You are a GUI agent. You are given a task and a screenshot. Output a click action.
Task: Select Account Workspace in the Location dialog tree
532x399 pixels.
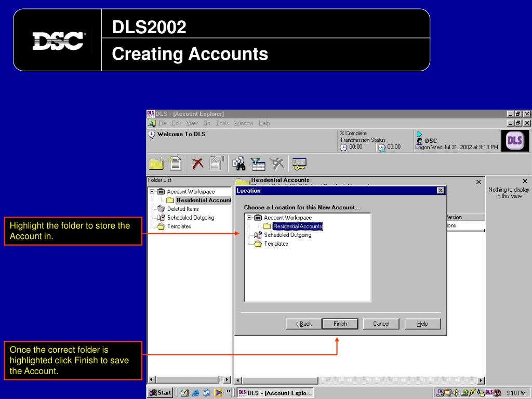pyautogui.click(x=288, y=218)
